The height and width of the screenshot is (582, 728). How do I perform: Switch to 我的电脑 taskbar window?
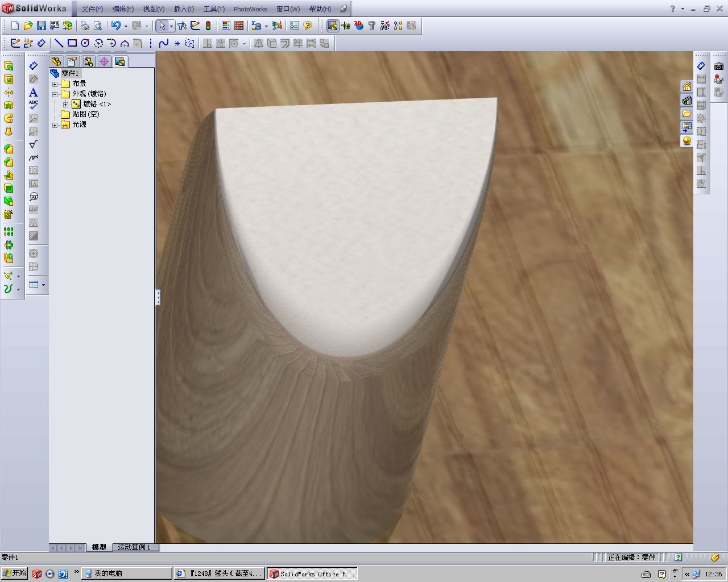pyautogui.click(x=127, y=573)
